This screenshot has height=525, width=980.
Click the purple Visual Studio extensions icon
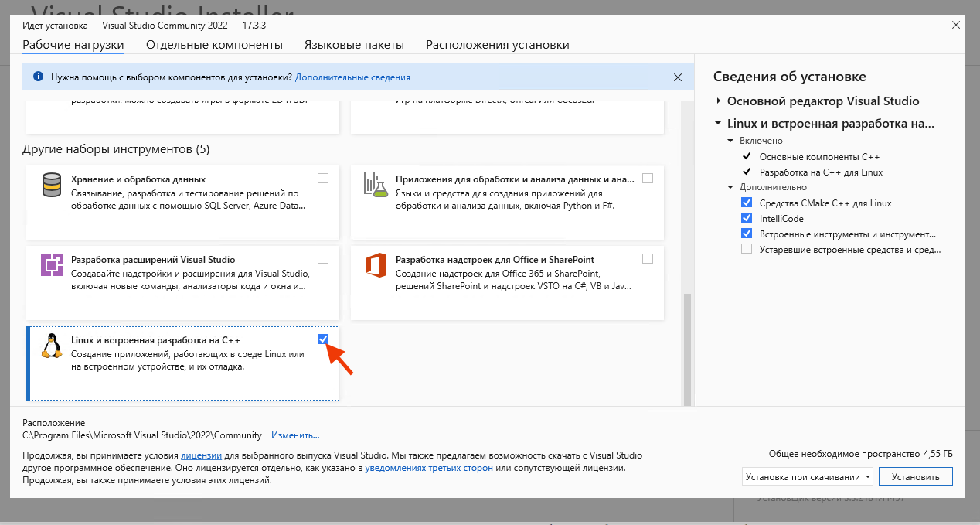(x=52, y=265)
